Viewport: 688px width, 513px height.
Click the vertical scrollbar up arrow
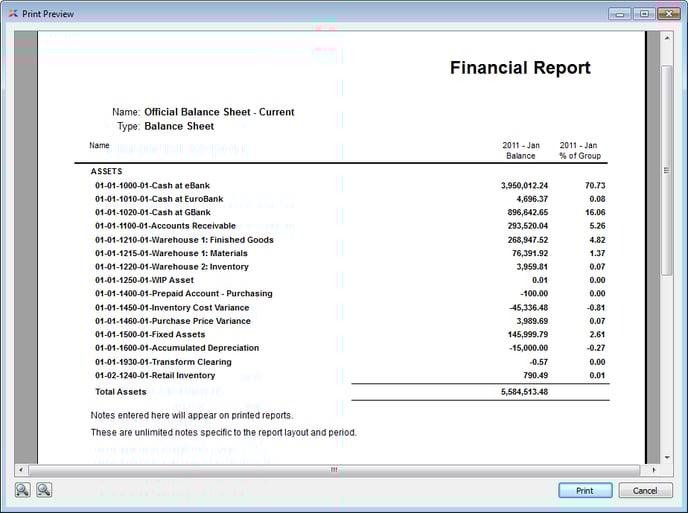(x=667, y=37)
